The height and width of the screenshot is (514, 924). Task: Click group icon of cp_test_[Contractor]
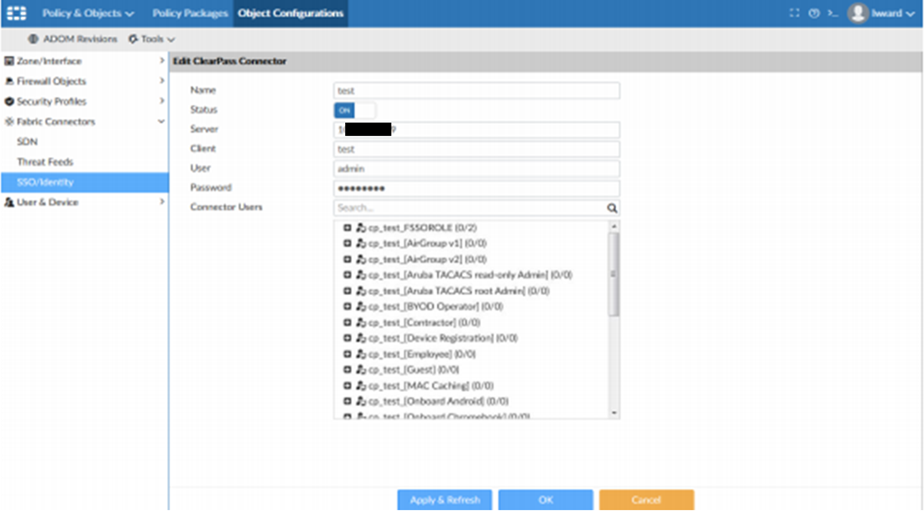(x=361, y=322)
